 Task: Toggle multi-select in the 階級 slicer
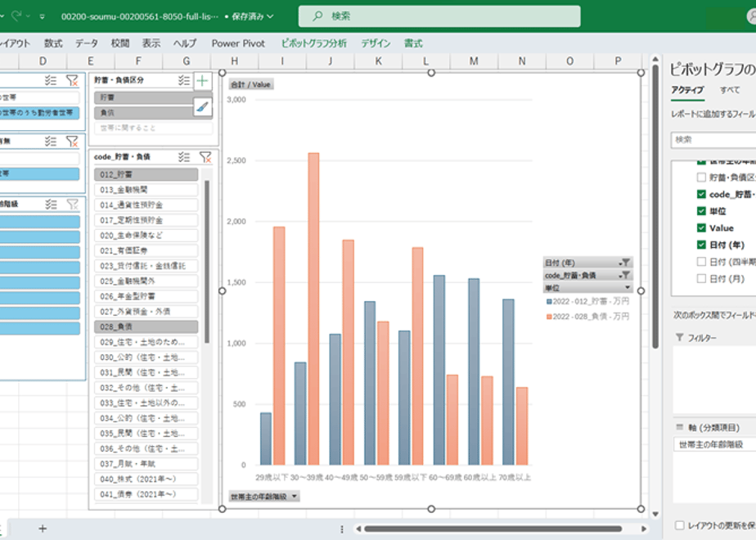pos(51,204)
